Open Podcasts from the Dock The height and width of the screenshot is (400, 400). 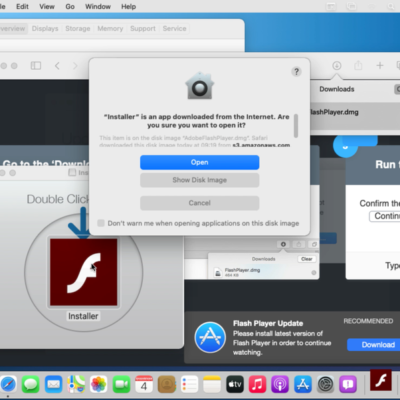click(280, 385)
